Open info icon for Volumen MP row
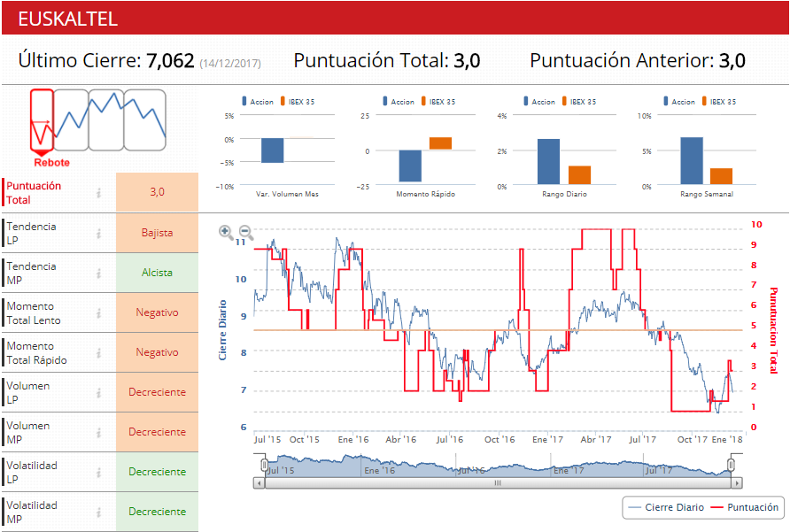 [x=99, y=432]
